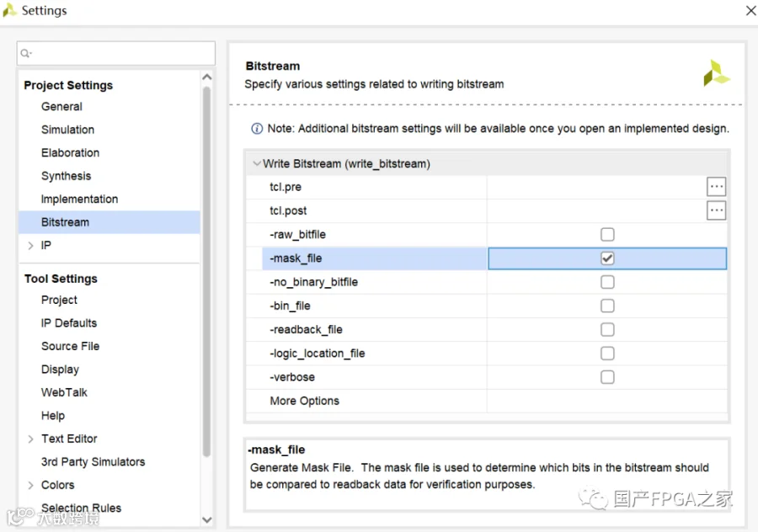Click the tcl.post value field
This screenshot has height=532, width=758.
tap(596, 210)
